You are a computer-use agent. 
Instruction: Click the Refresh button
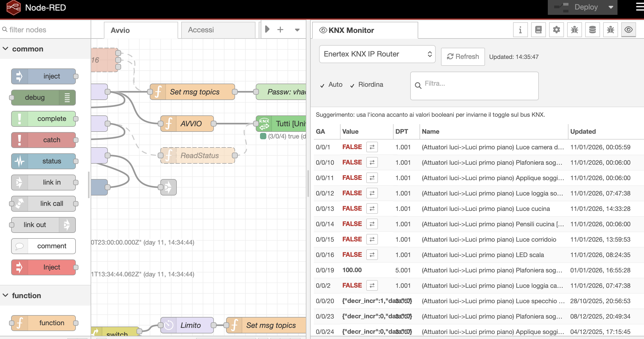(463, 57)
